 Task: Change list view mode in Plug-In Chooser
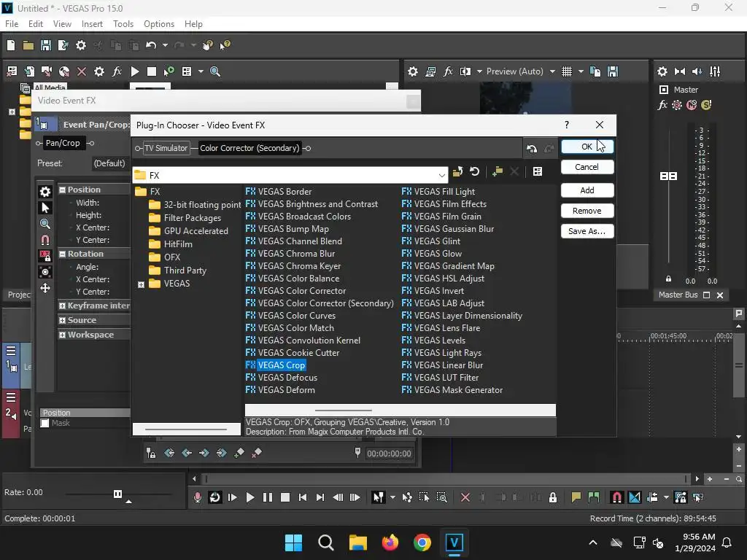click(x=538, y=171)
